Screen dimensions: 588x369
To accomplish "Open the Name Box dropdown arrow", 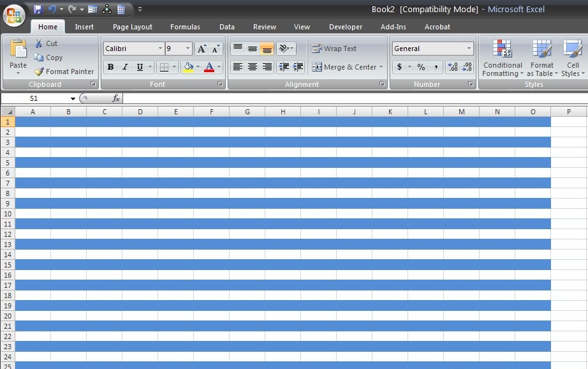I will tap(73, 99).
